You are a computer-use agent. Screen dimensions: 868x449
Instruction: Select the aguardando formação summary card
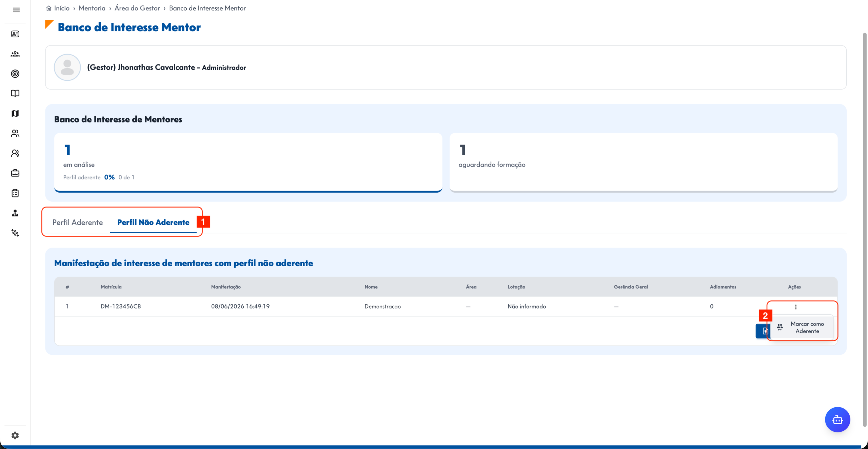pos(644,162)
